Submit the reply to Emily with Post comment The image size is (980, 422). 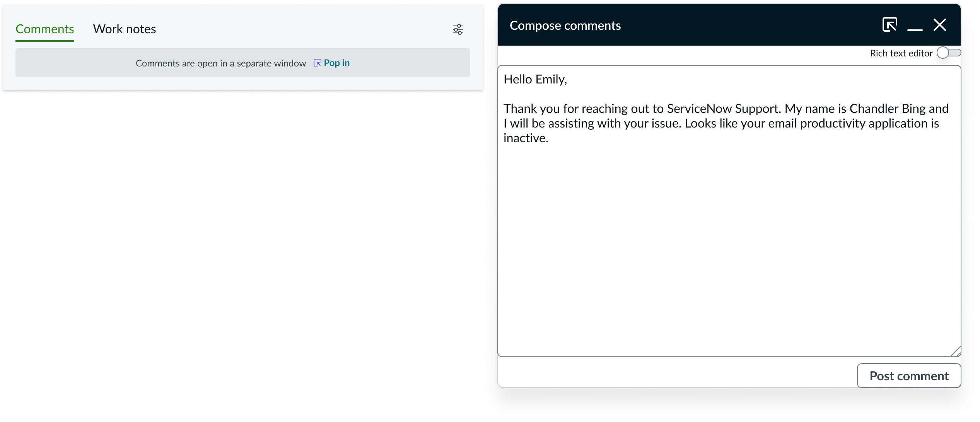coord(909,375)
